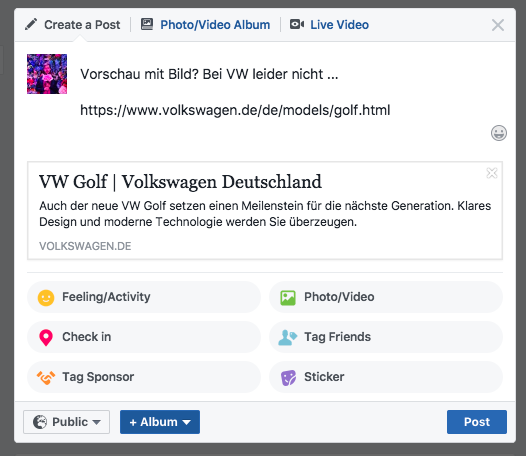Click the volkswagen.de URL in post text

[235, 110]
